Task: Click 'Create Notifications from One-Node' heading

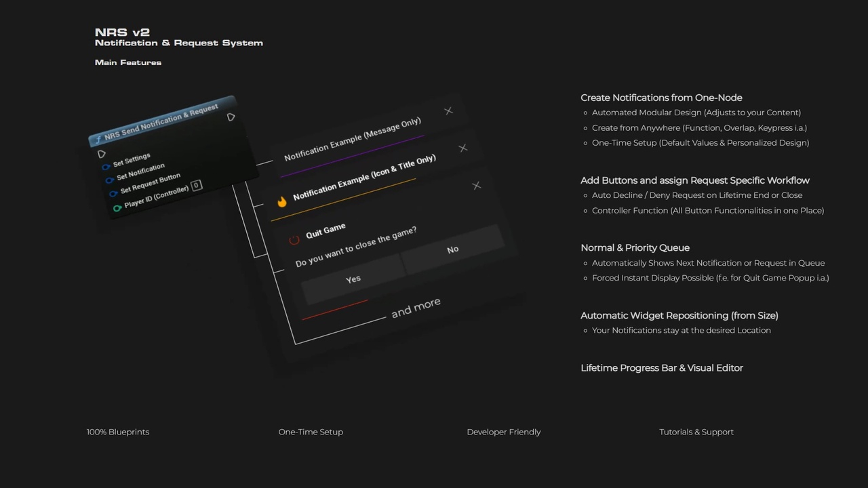Action: [661, 98]
